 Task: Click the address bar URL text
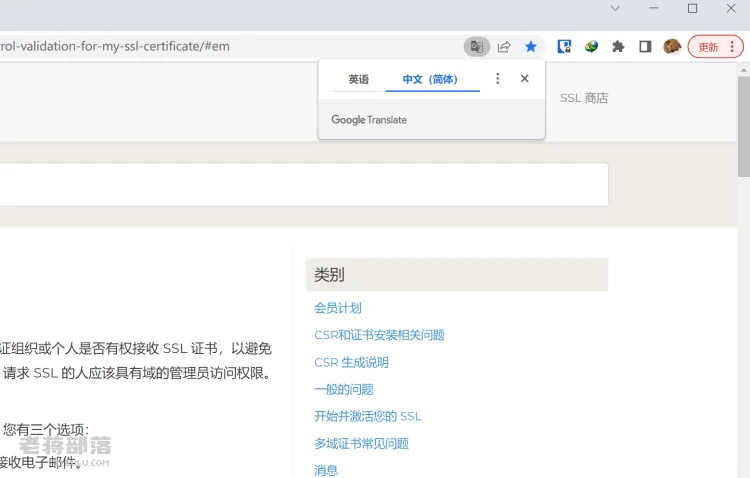115,46
